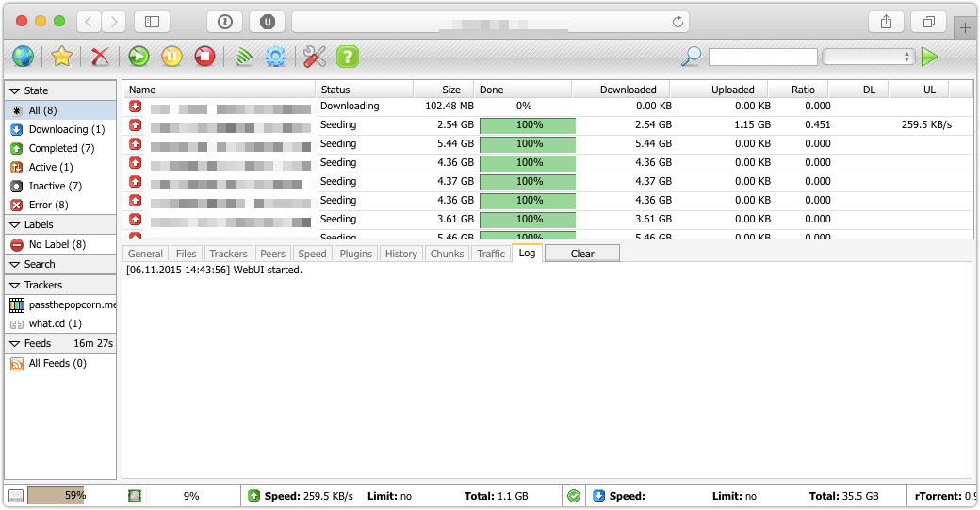
Task: Click the Add Torrent globe icon
Action: point(24,57)
